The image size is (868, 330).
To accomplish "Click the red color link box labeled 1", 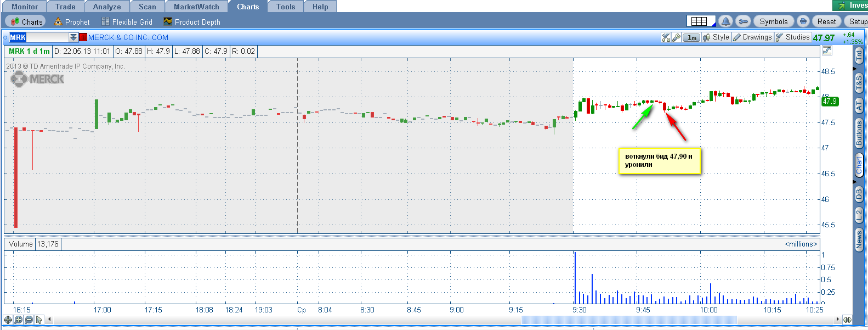I will [x=83, y=37].
